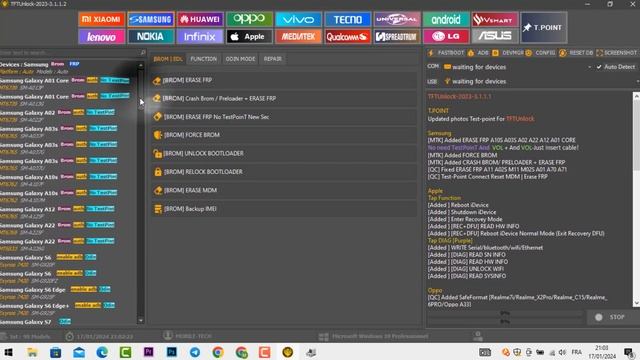The image size is (640, 360).
Task: Open Adobe Premiere Pro from taskbar
Action: click(149, 352)
